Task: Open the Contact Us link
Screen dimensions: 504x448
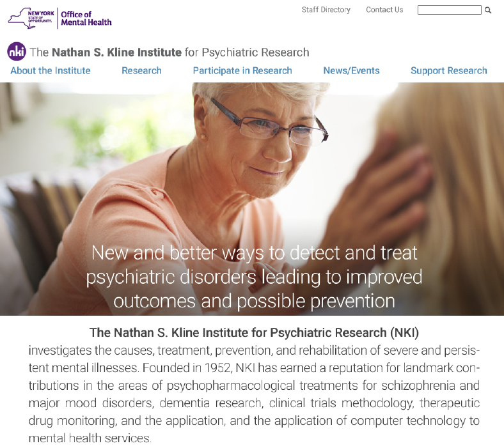Action: (x=384, y=10)
